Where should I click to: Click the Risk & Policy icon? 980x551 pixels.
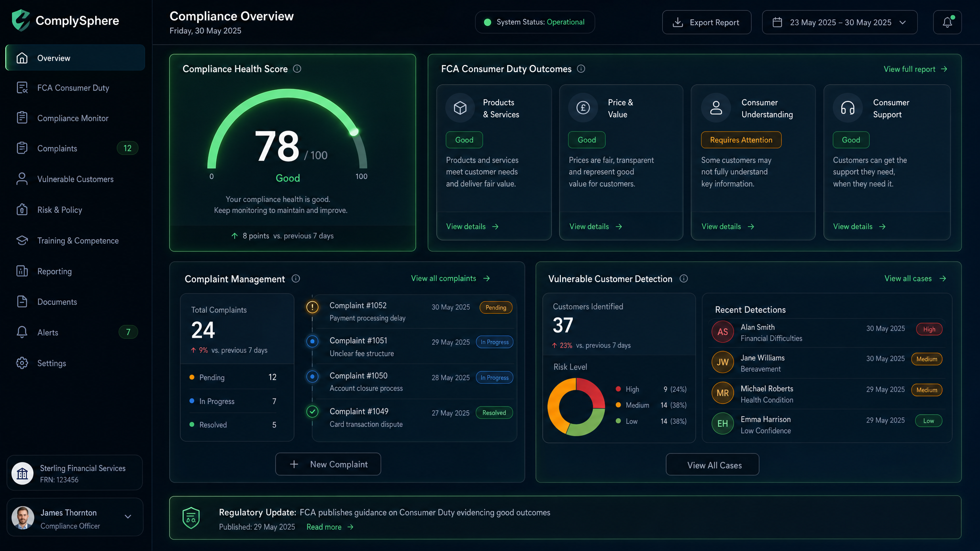click(22, 209)
